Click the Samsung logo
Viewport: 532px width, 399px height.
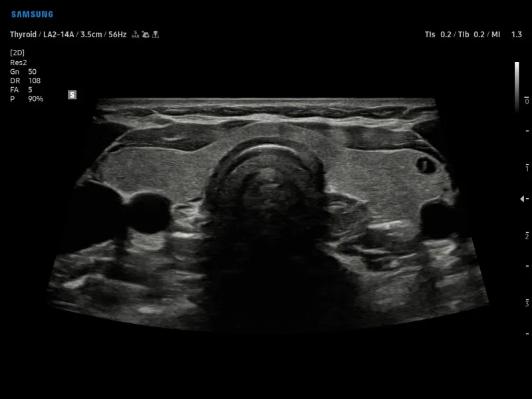coord(32,14)
